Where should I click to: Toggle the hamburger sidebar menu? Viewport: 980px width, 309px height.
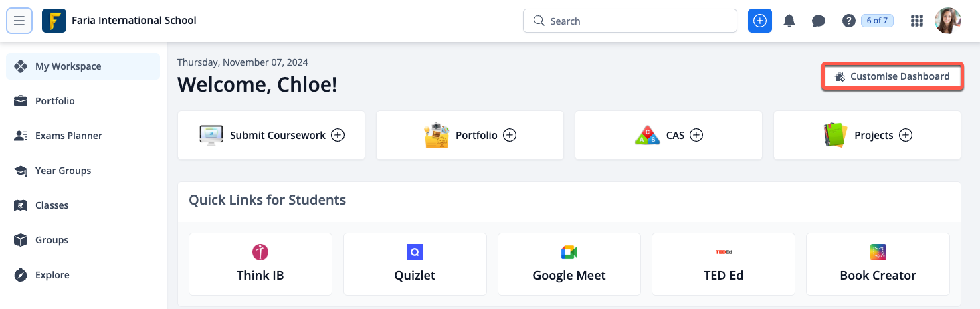tap(19, 21)
